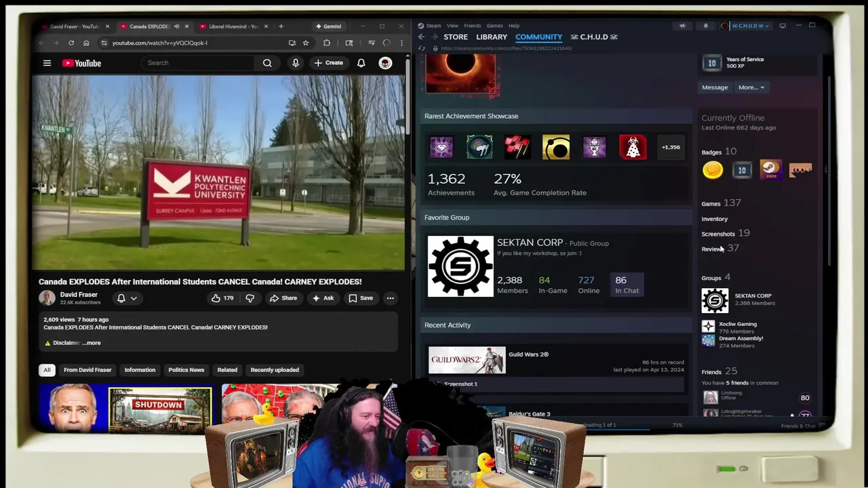This screenshot has height=488, width=868.
Task: Open the YouTube hamburger guide menu
Action: click(x=47, y=63)
